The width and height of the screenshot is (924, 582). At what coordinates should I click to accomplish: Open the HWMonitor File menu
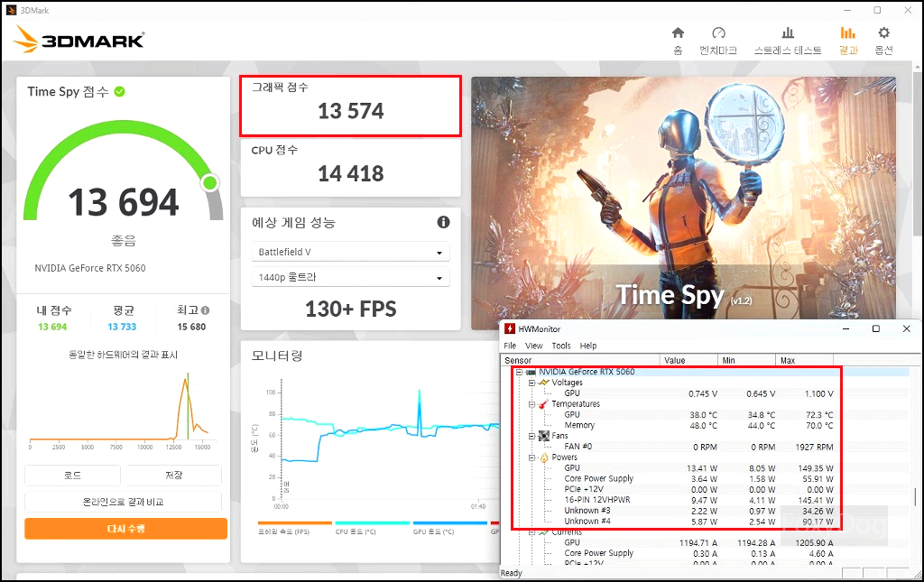[511, 346]
